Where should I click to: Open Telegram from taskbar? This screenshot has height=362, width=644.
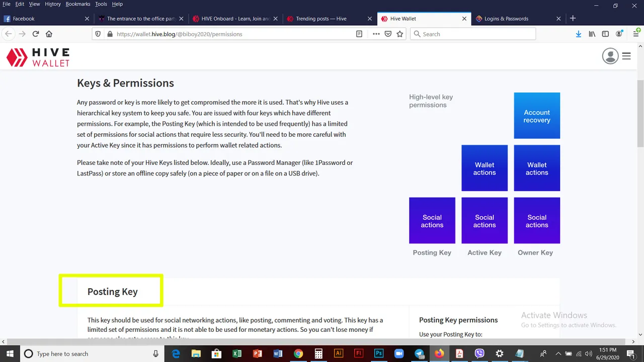click(420, 354)
